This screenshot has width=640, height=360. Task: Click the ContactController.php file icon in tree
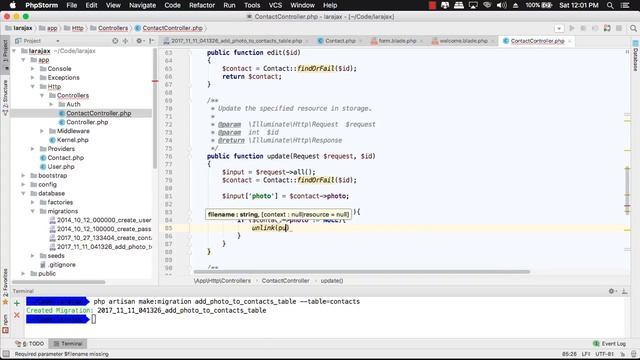point(62,113)
